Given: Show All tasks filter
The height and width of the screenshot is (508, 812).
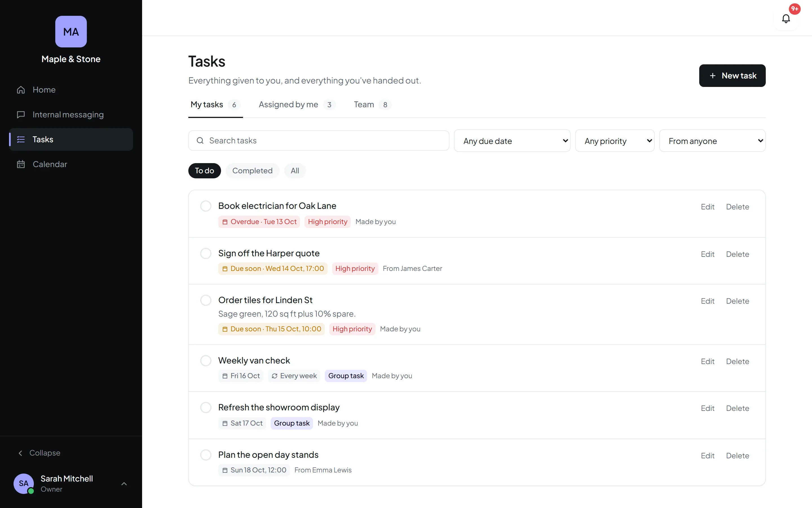Looking at the screenshot, I should coord(295,171).
